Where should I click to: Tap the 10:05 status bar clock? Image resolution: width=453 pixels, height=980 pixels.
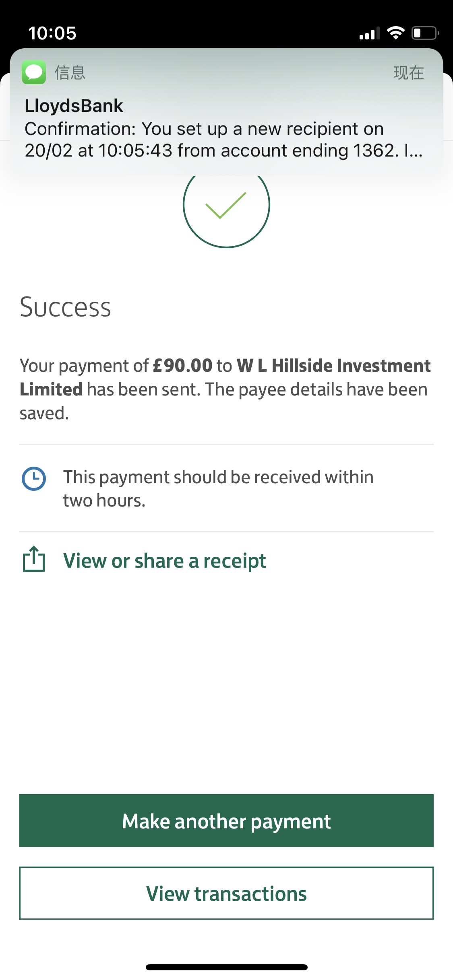[52, 33]
